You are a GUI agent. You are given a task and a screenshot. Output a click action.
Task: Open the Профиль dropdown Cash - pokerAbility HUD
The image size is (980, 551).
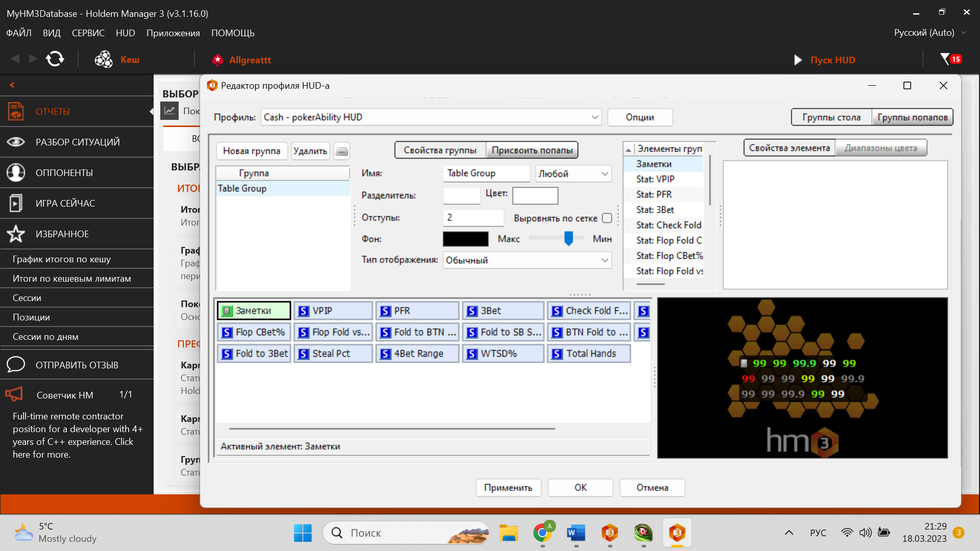point(431,117)
